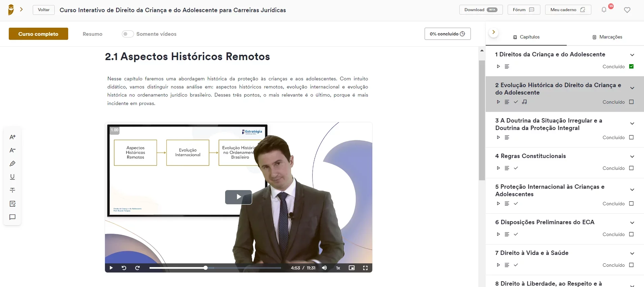Open the Fórum button
Viewport: 644px width, 287px height.
pyautogui.click(x=524, y=10)
